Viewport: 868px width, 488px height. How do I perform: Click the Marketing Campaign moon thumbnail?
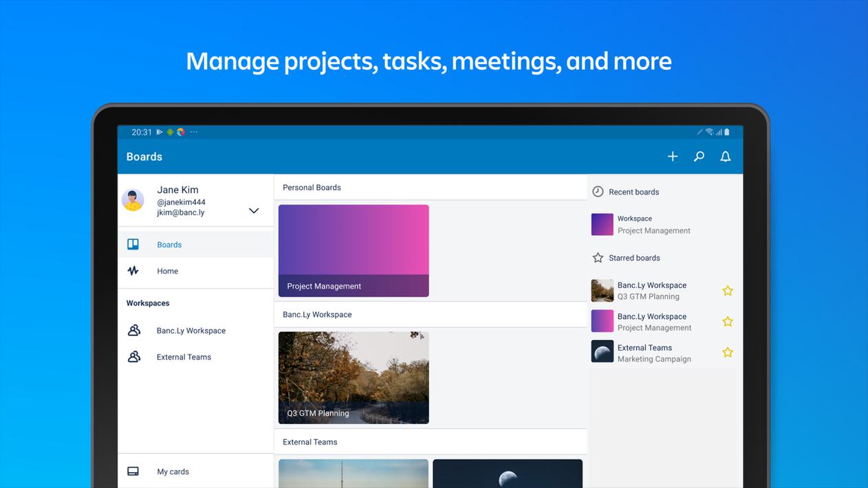(x=603, y=351)
